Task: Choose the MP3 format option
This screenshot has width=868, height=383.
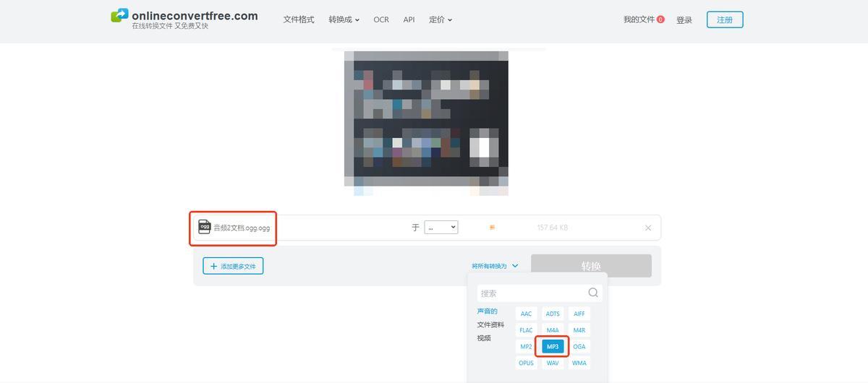Action: point(553,346)
